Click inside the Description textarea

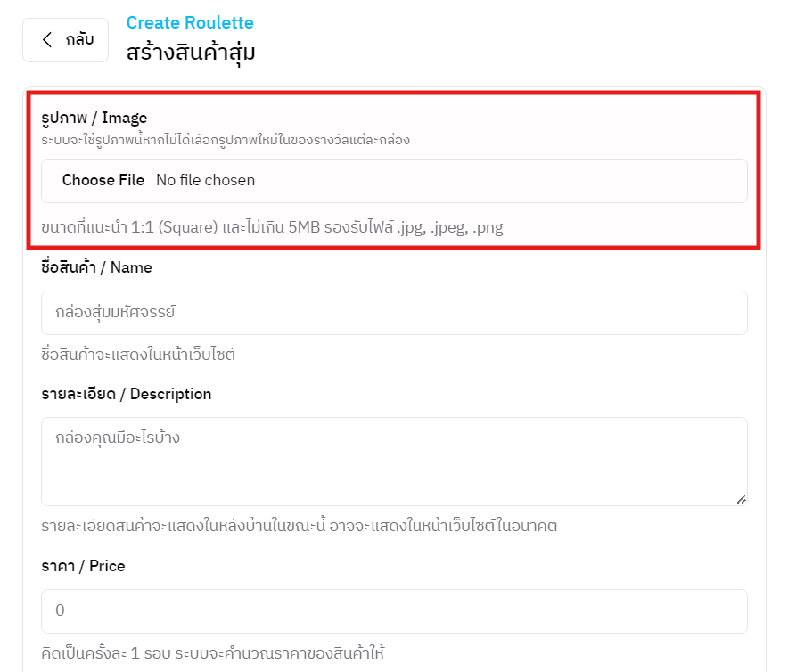[394, 461]
